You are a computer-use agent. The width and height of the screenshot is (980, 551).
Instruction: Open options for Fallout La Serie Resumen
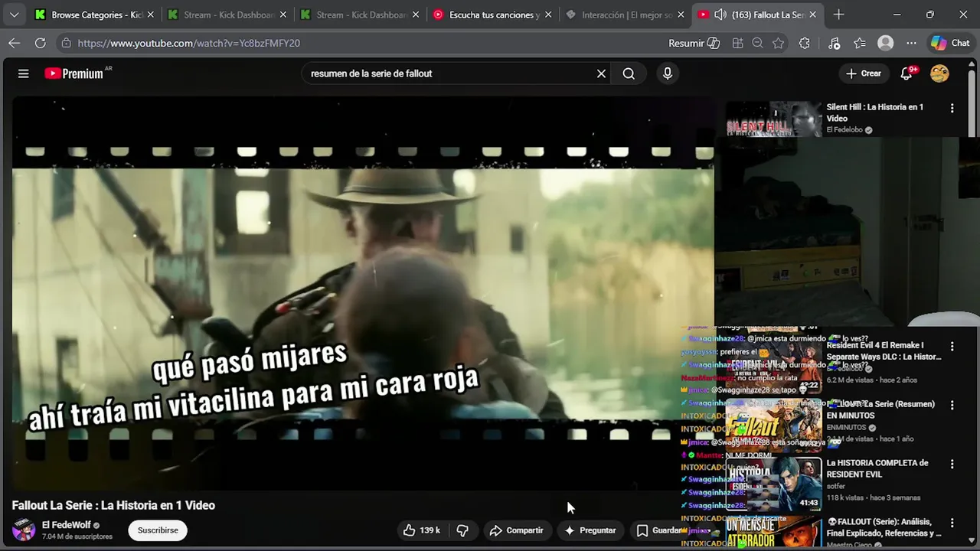[952, 406]
